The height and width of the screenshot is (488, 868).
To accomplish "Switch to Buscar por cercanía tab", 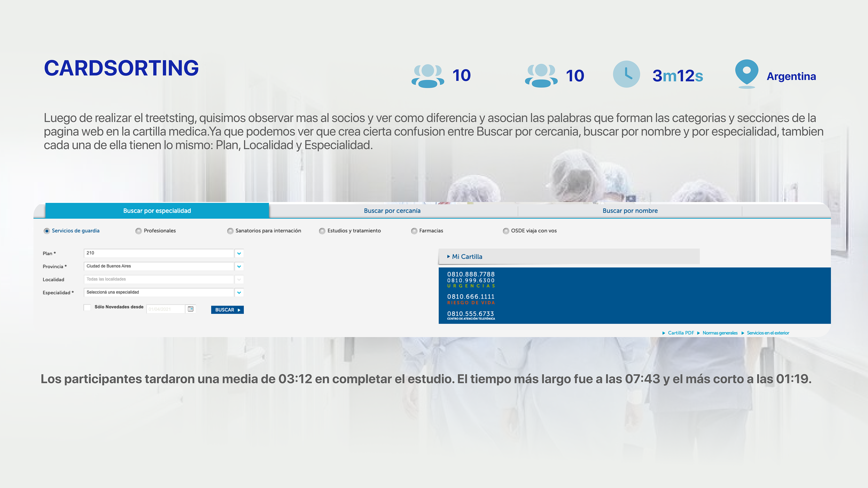I will tap(392, 211).
